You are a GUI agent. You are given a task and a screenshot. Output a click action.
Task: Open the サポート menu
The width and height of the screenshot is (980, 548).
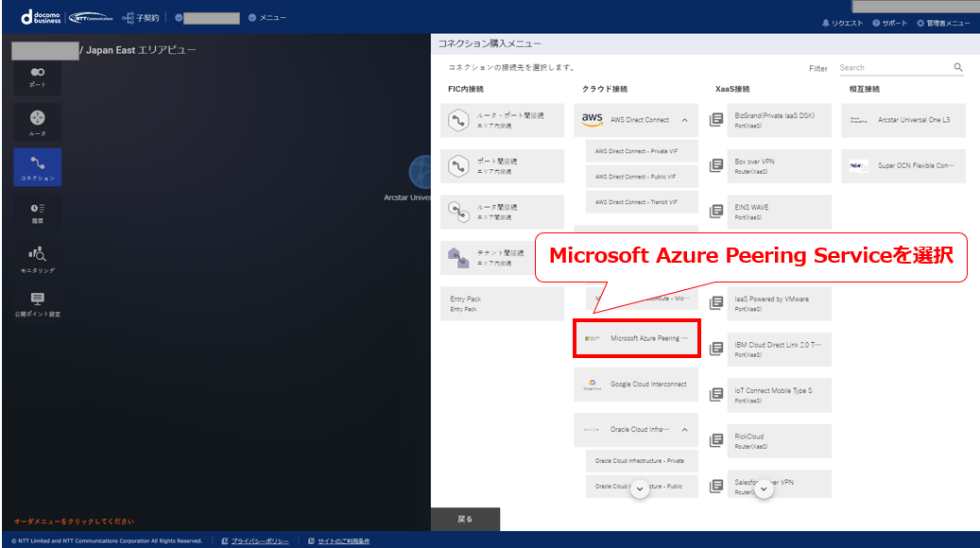point(889,23)
